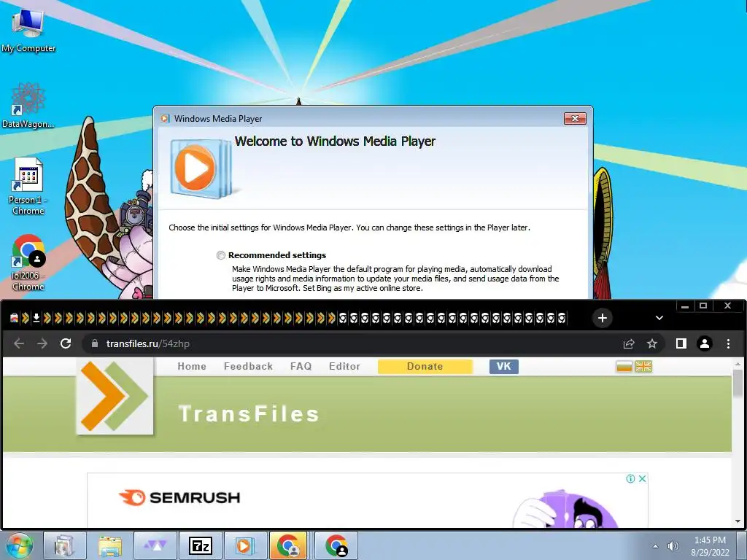Screen dimensions: 747x560
Task: Open the My Computer desktop icon
Action: click(28, 29)
